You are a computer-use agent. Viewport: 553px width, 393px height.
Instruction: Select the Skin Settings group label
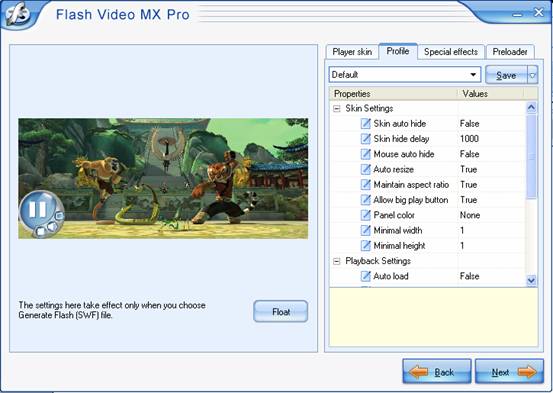(x=369, y=108)
